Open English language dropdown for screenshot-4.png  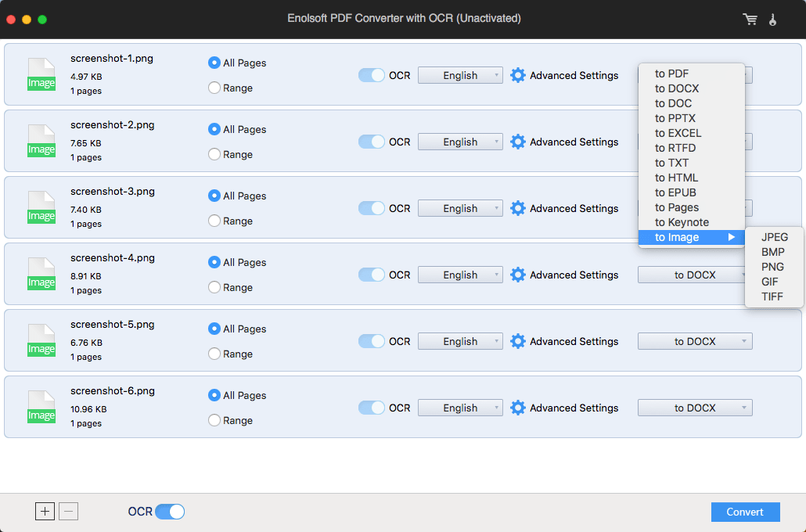(x=460, y=275)
